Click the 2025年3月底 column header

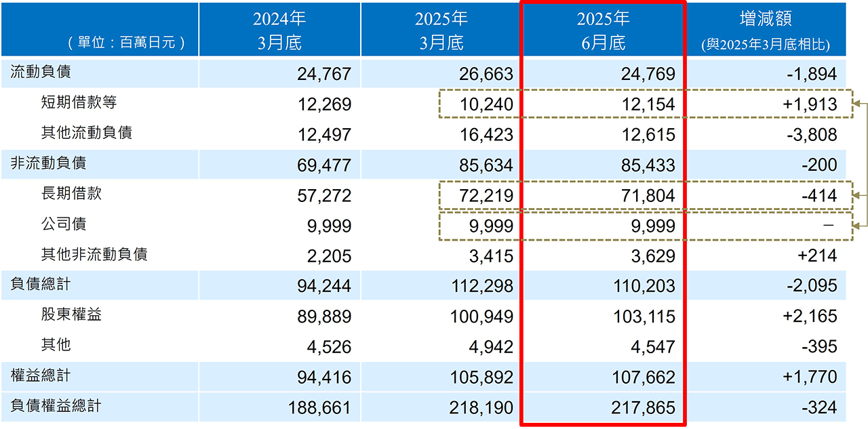point(441,30)
